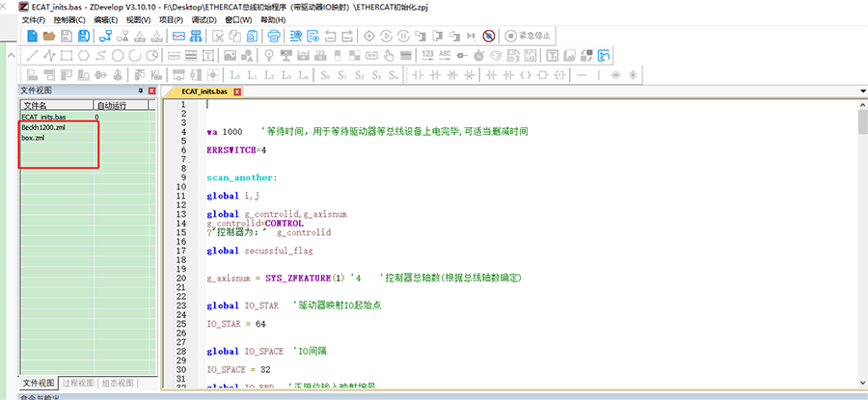
Task: Select the Circle drawing tool
Action: 118,55
